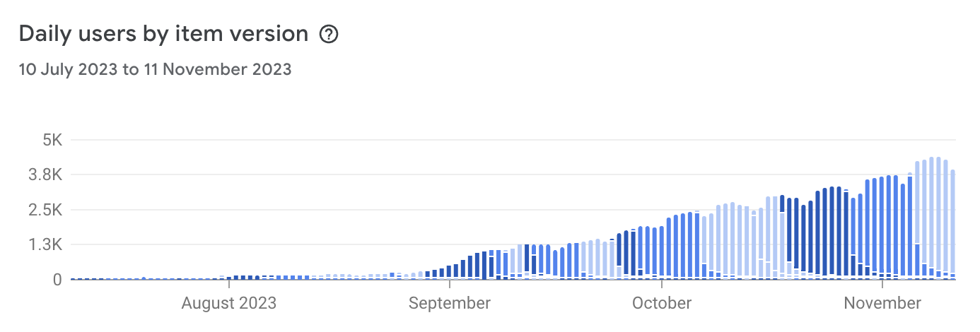Viewport: 980px width, 332px height.
Task: Click the October tick mark on the axis
Action: [662, 284]
